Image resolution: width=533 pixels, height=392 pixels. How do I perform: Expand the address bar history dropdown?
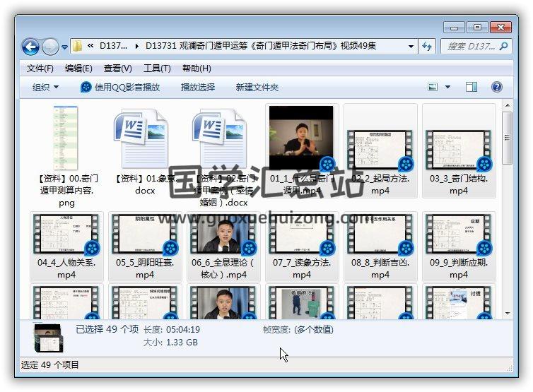411,47
